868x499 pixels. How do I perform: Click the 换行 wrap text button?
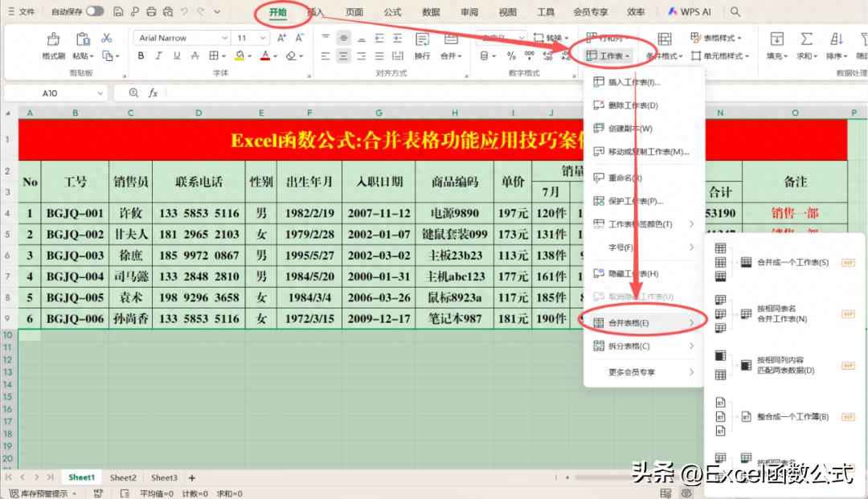[x=423, y=45]
